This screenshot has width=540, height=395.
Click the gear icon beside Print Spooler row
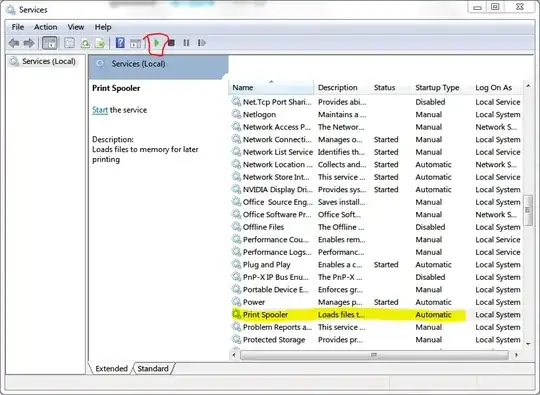[x=236, y=314]
